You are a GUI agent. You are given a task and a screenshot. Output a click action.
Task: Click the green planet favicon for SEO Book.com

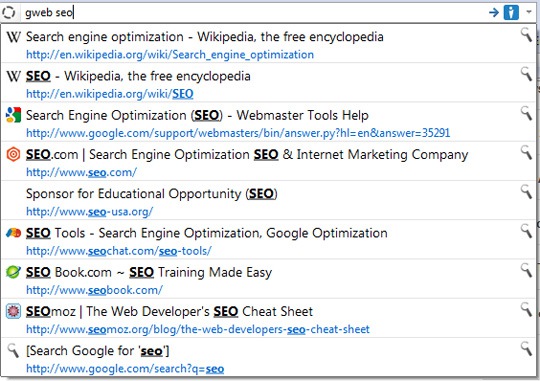(13, 272)
